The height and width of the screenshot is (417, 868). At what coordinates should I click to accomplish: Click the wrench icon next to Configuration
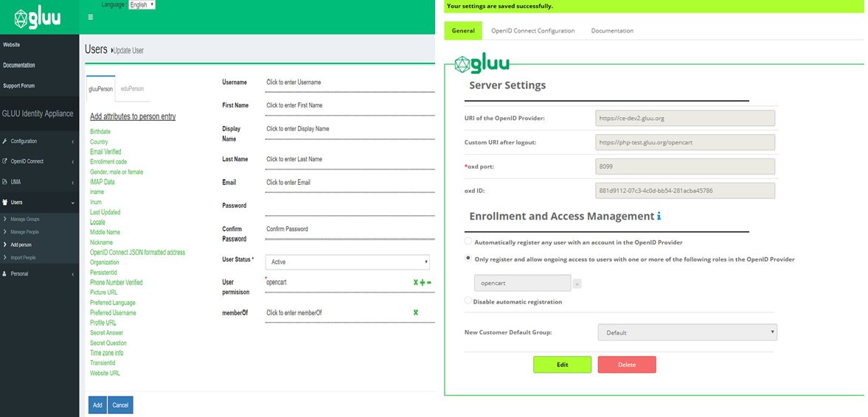(5, 141)
